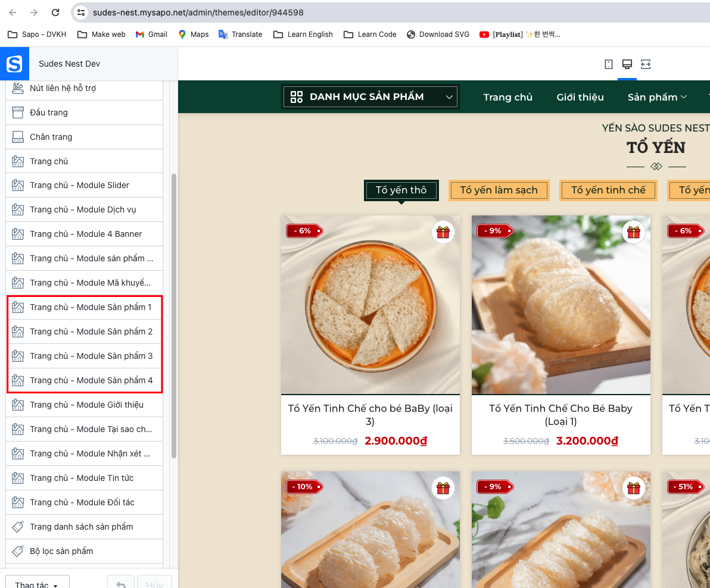Click the browser address bar URL
Screen dimensions: 710x588
tap(198, 12)
